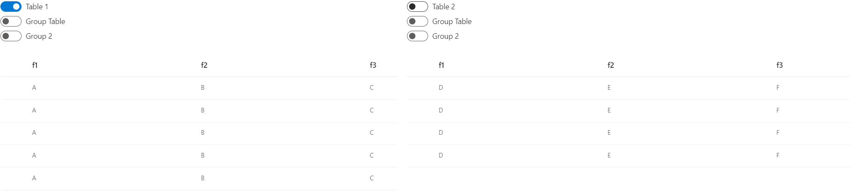Click f2 column header above the B values
The height and width of the screenshot is (195, 868).
(204, 65)
